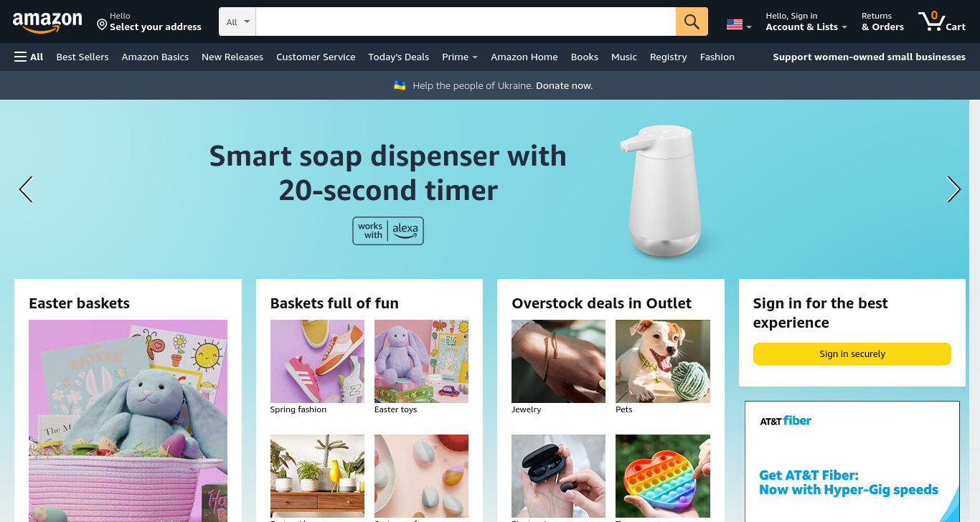Open Returns & Orders
The height and width of the screenshot is (522, 980).
pos(882,22)
